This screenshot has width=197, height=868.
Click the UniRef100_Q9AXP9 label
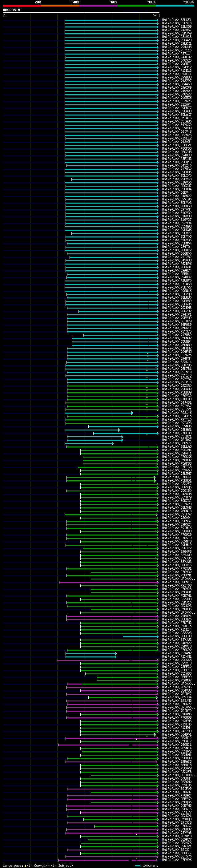(x=177, y=88)
